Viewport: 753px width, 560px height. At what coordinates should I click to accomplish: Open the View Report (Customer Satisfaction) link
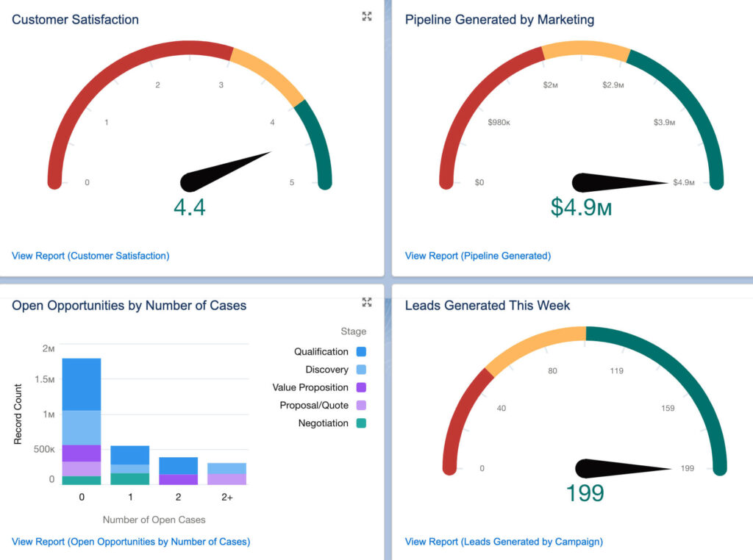pyautogui.click(x=90, y=256)
